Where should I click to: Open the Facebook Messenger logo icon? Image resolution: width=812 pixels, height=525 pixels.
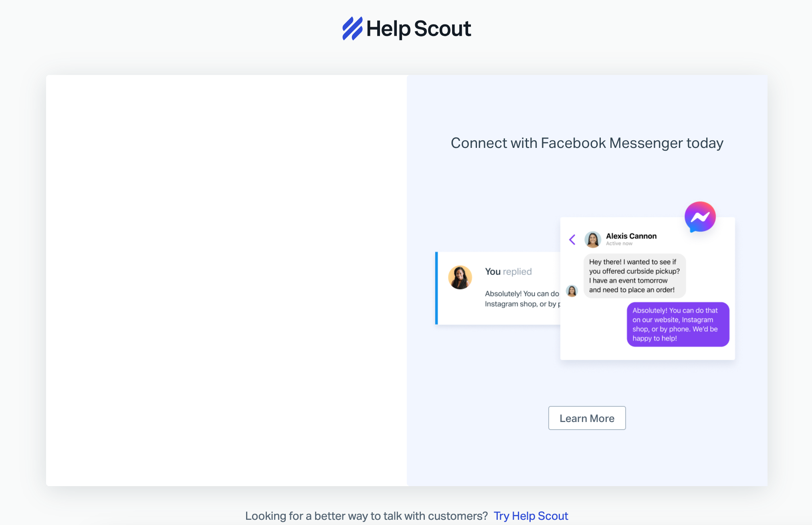click(x=700, y=217)
